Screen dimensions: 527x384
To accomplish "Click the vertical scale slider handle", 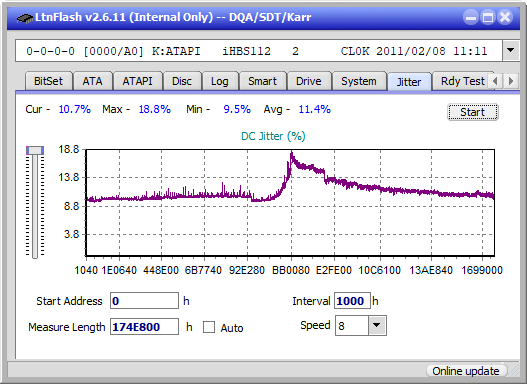I will [x=35, y=150].
